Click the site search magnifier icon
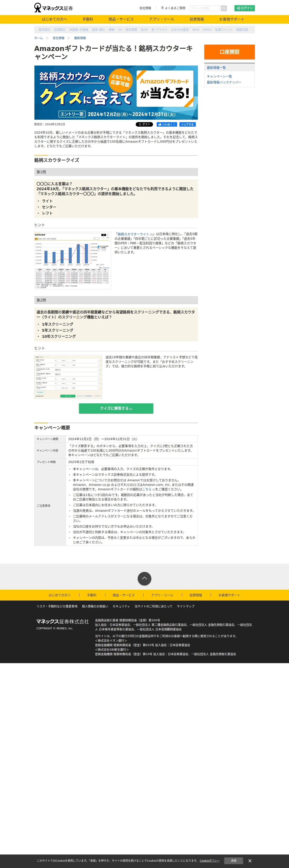289x868 pixels. pos(224,8)
